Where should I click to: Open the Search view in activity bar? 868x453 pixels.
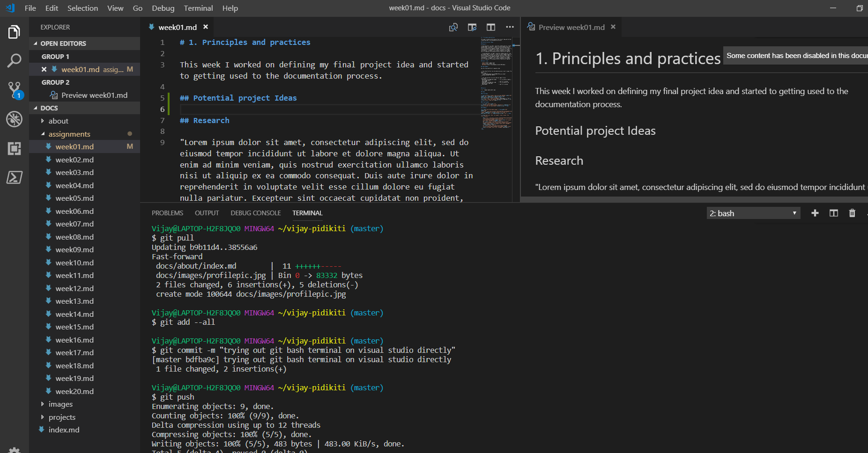click(x=14, y=60)
